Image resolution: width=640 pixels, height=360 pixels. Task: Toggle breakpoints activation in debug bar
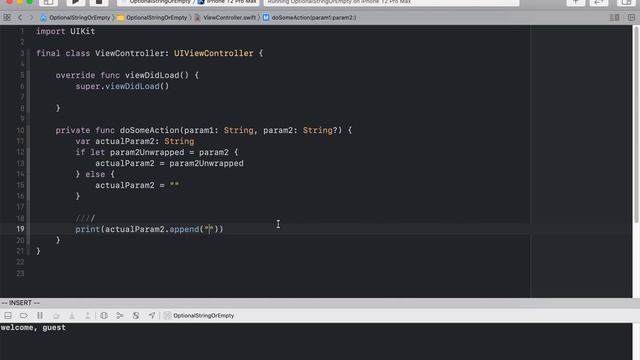[x=24, y=316]
